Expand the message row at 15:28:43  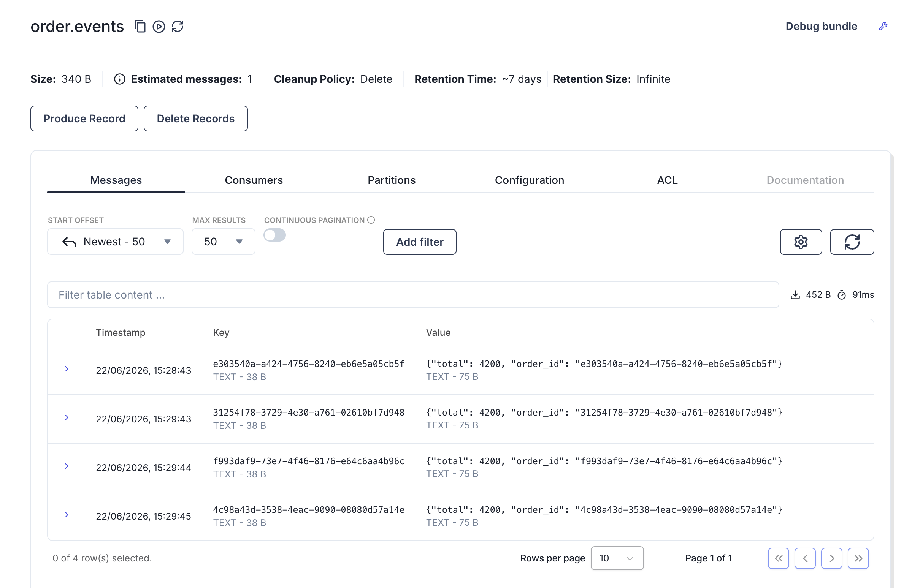[x=67, y=369]
